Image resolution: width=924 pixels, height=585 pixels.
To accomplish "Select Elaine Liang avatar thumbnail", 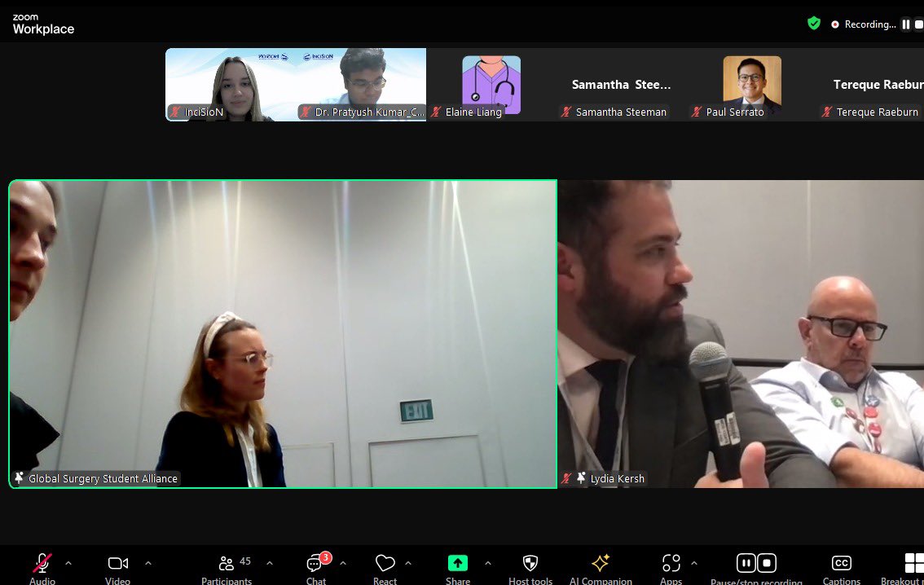I will pyautogui.click(x=491, y=85).
